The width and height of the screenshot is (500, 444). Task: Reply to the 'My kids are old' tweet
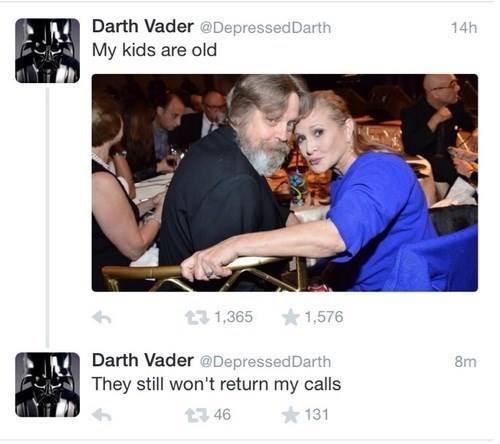pos(102,318)
